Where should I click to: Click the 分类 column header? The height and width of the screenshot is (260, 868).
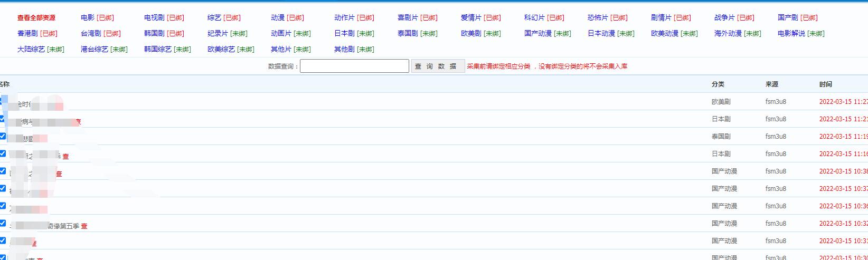pyautogui.click(x=718, y=84)
